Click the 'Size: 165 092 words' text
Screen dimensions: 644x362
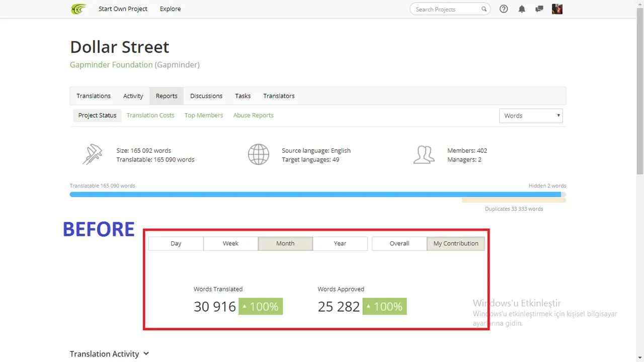click(144, 150)
